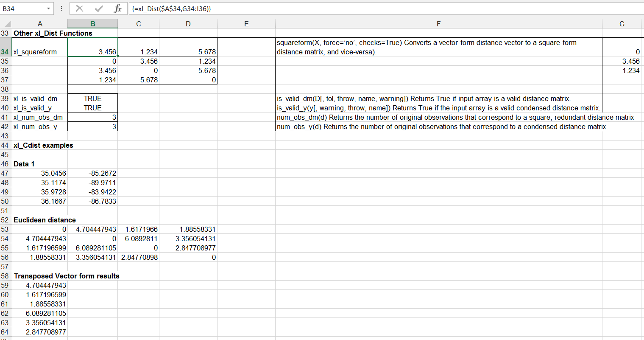Select row 52 header

[x=6, y=220]
